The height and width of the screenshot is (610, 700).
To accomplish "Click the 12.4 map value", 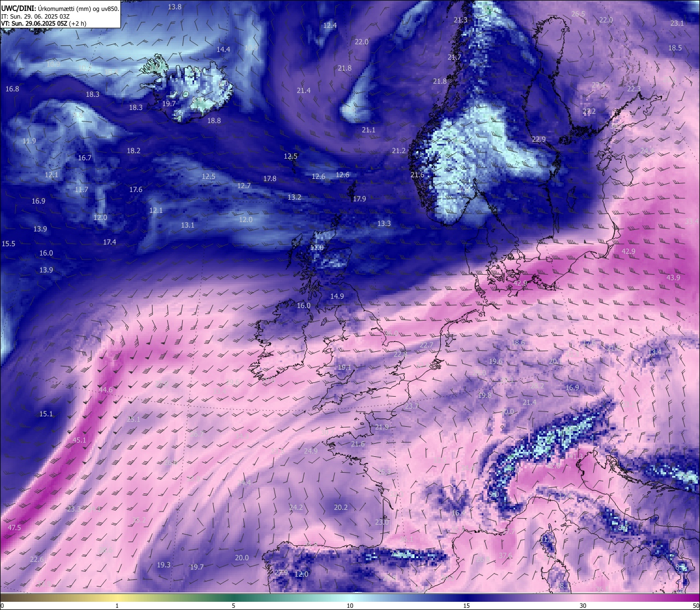I will click(x=330, y=26).
